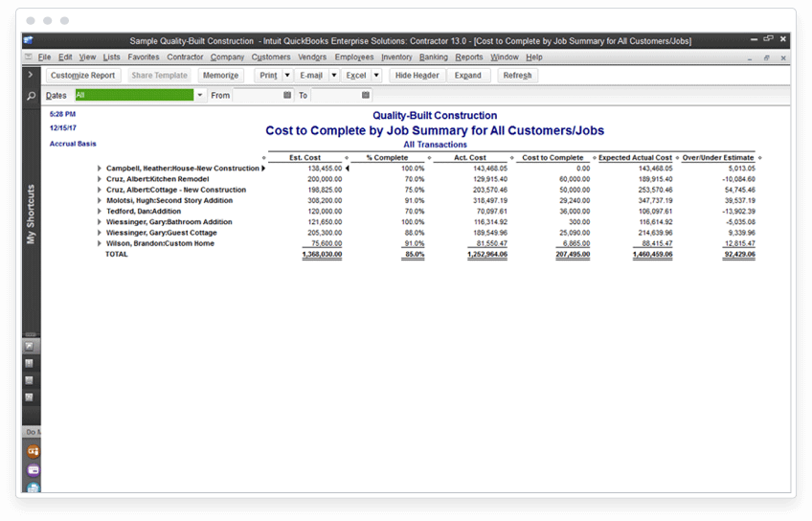The height and width of the screenshot is (521, 812).
Task: Select the highlighted My Shortcuts sidebar icon
Action: [x=30, y=346]
